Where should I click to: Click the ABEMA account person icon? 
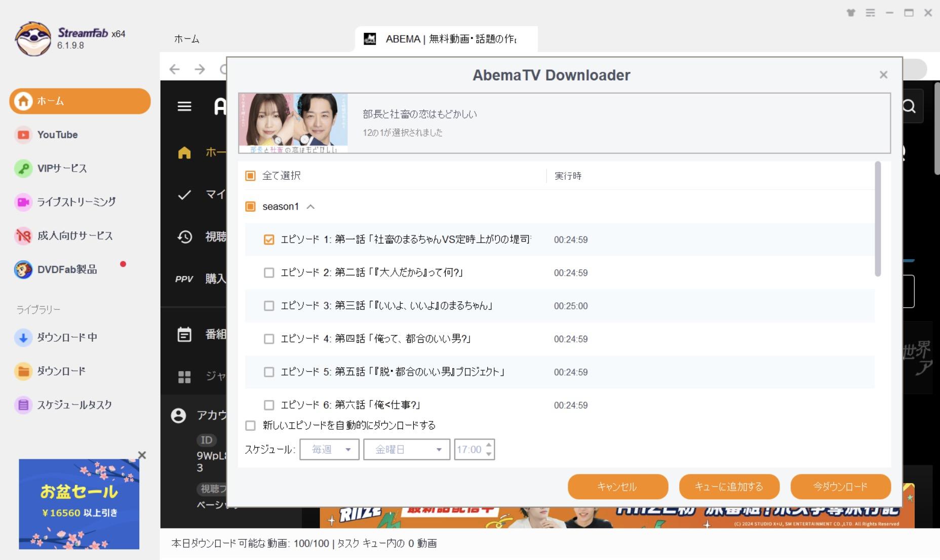pos(178,416)
